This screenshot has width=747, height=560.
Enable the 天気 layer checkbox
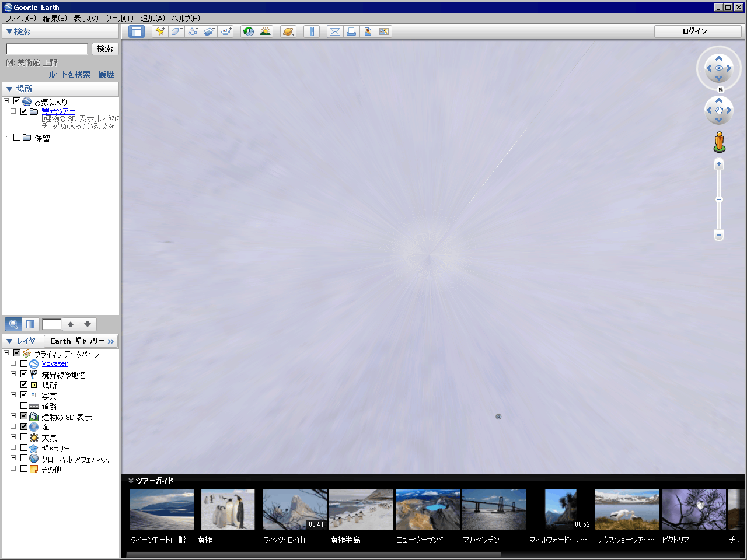click(24, 437)
